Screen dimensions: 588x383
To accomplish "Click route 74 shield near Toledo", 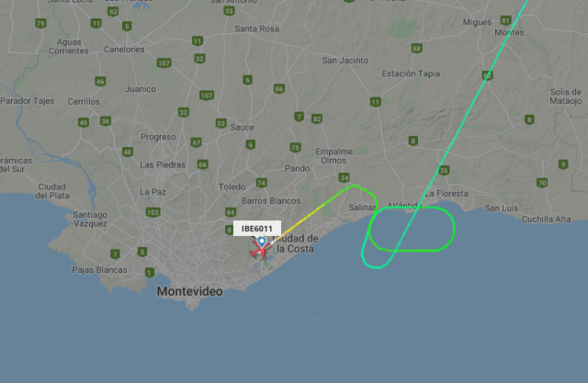I will (x=261, y=183).
